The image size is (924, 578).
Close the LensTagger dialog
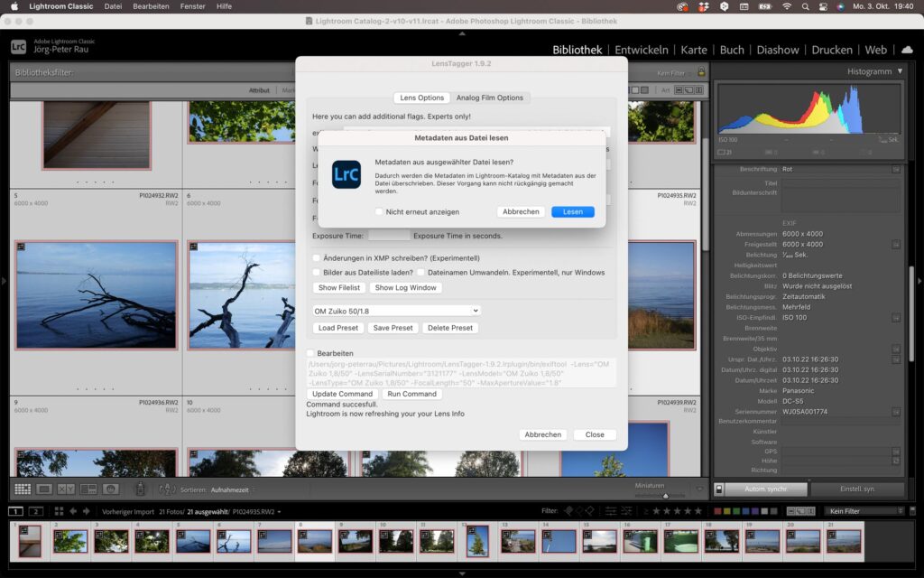pos(595,434)
